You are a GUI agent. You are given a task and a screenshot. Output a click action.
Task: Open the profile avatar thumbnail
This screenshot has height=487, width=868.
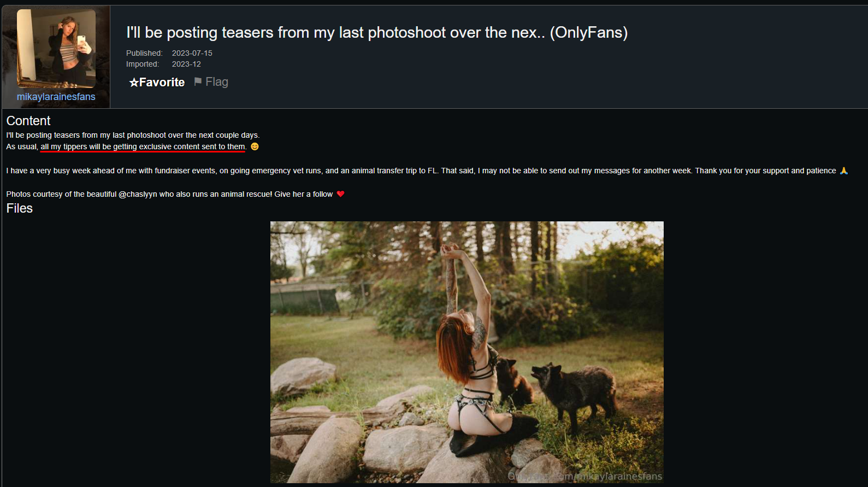56,49
